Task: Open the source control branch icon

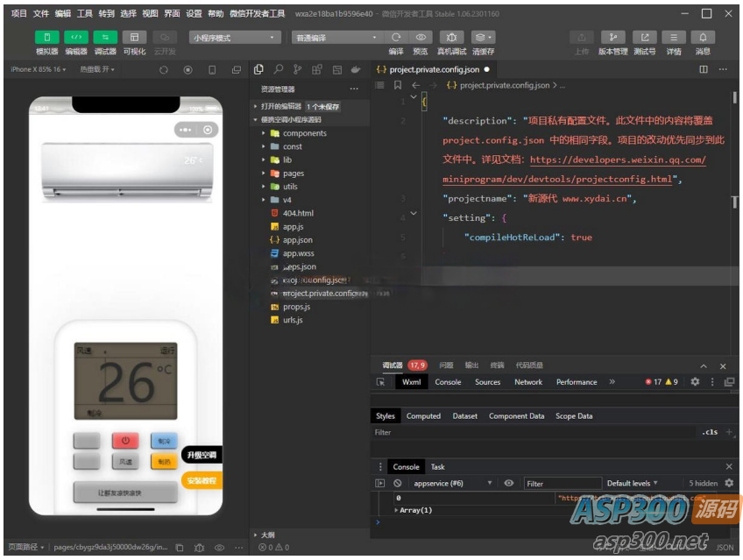Action: [x=297, y=69]
